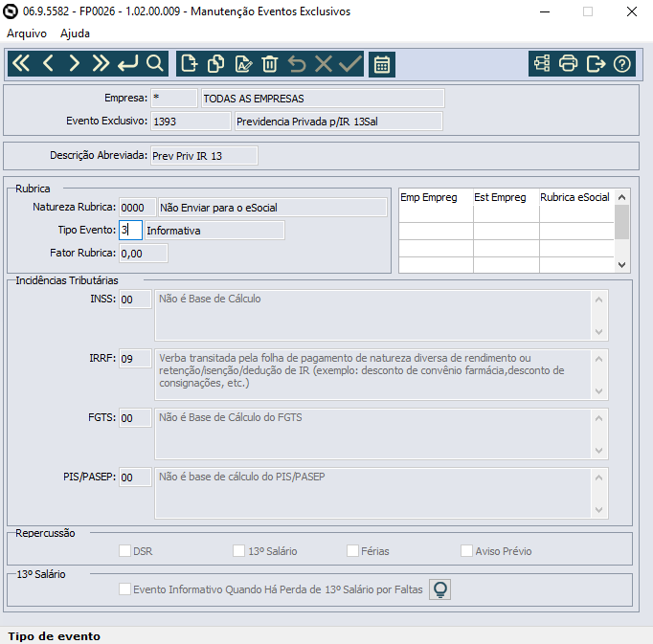Click the Tipo Evento input field
Viewport: 653px width, 644px height.
pyautogui.click(x=130, y=230)
